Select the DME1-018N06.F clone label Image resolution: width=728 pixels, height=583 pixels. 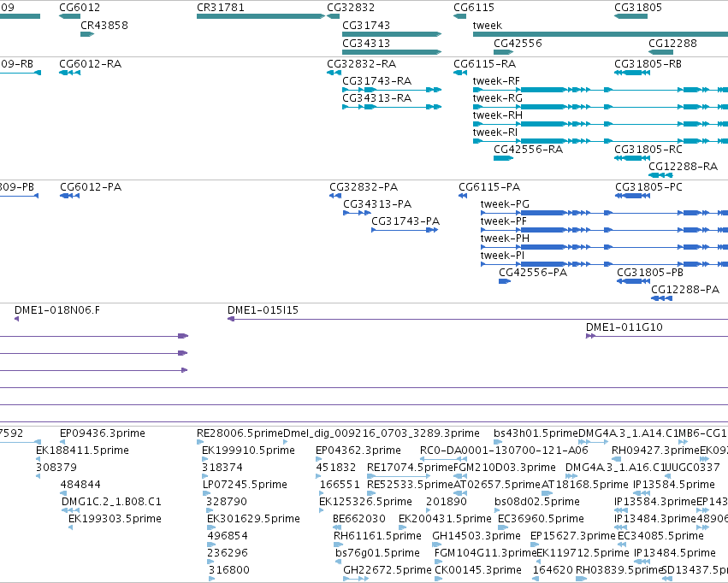[57, 309]
